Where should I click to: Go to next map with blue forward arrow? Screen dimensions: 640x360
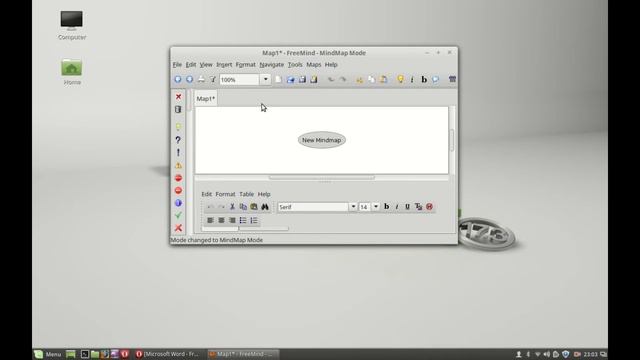pyautogui.click(x=189, y=79)
